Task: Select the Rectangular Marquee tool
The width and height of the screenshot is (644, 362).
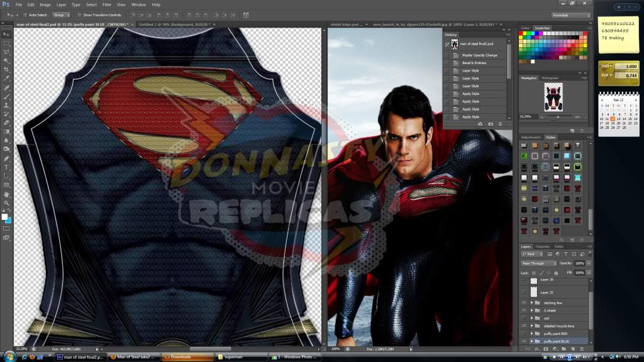Action: coord(6,43)
